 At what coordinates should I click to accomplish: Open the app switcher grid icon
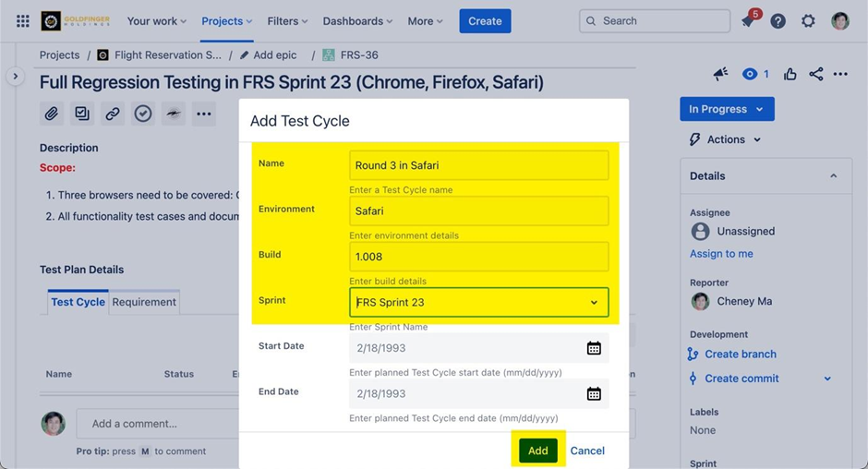(x=23, y=21)
